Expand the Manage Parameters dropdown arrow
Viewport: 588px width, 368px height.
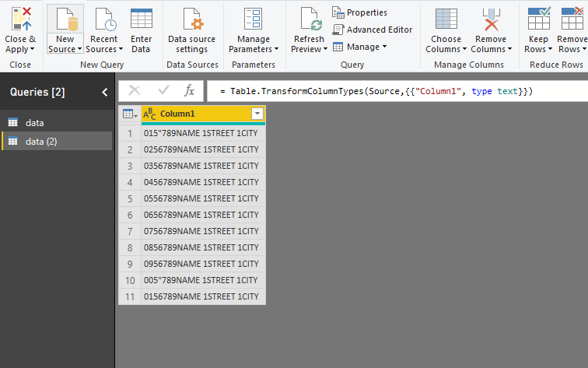pos(276,49)
